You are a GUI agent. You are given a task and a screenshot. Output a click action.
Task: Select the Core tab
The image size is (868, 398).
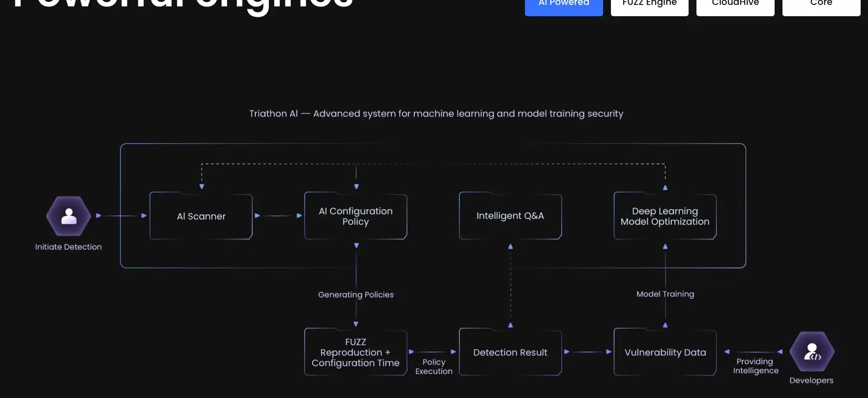(x=821, y=6)
